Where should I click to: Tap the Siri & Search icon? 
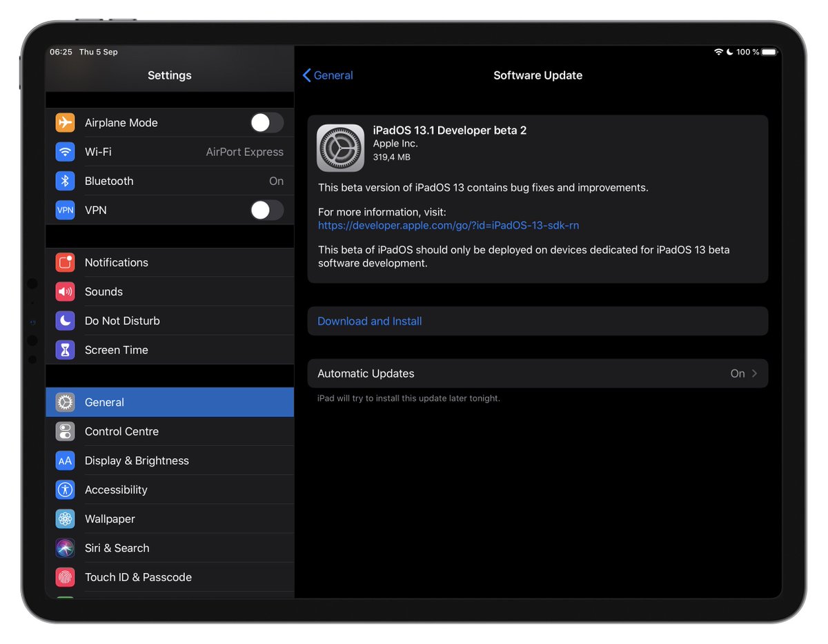click(64, 547)
